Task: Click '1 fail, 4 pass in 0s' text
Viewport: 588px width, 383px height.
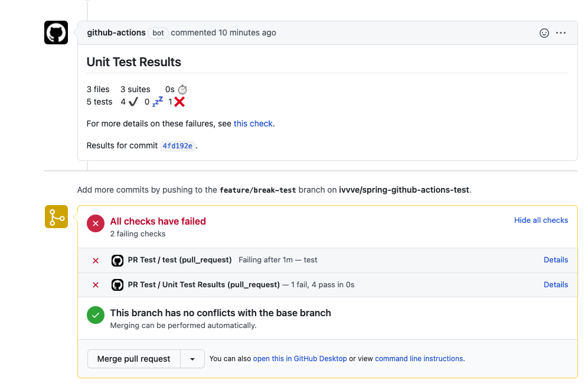Action: pyautogui.click(x=322, y=285)
